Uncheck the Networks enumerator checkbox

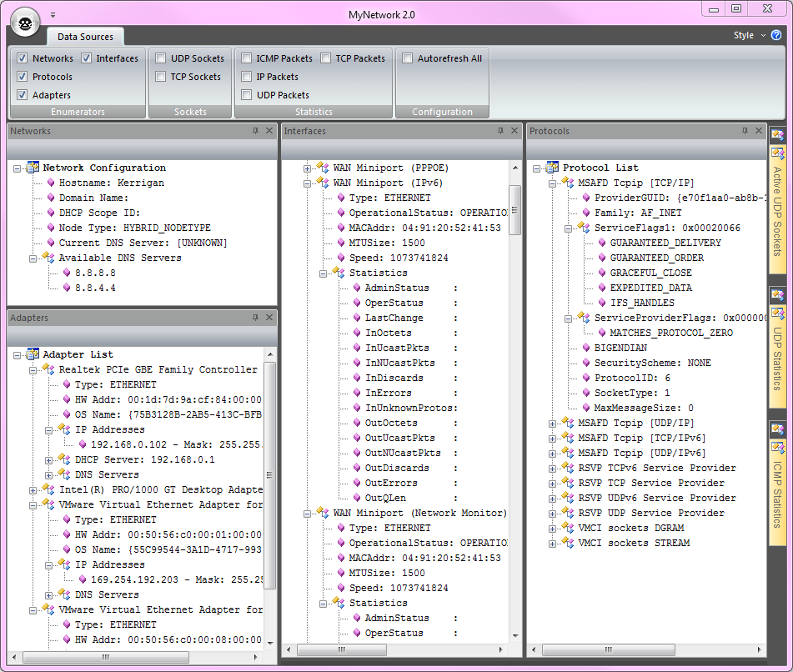click(x=23, y=58)
